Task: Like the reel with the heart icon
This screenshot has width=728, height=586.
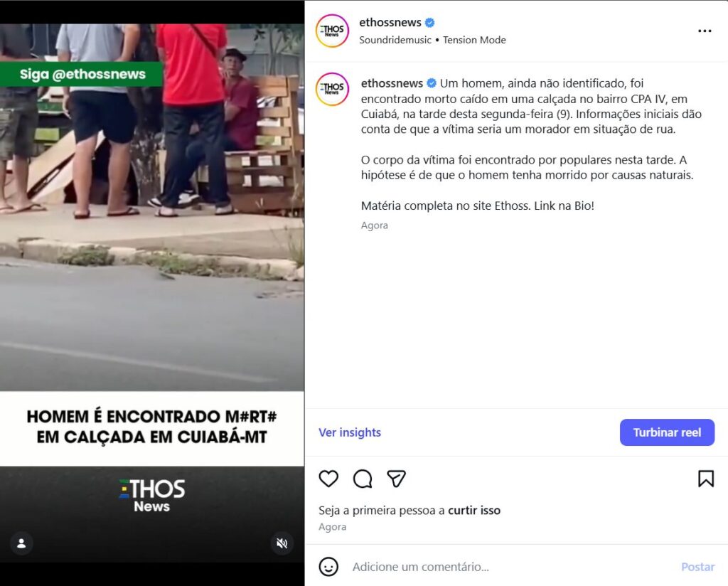Action: (328, 479)
